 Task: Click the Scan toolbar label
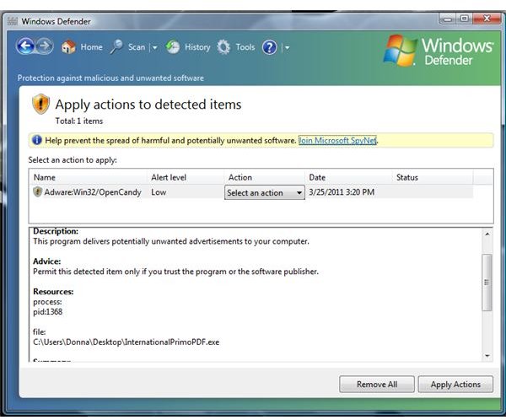137,47
